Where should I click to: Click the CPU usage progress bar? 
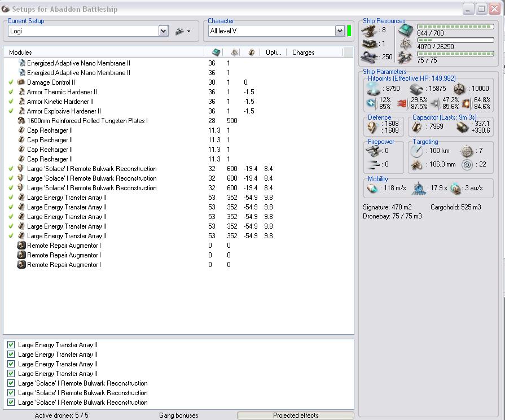point(455,27)
